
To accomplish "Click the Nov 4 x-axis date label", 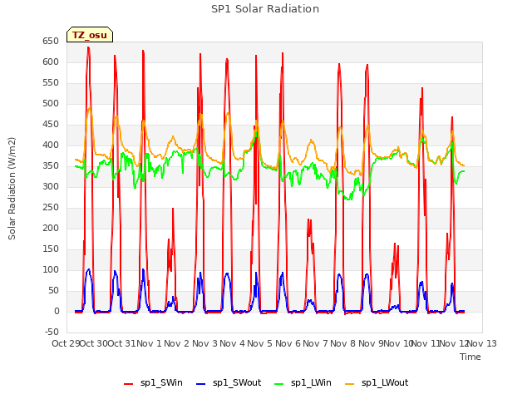I will (x=232, y=343).
